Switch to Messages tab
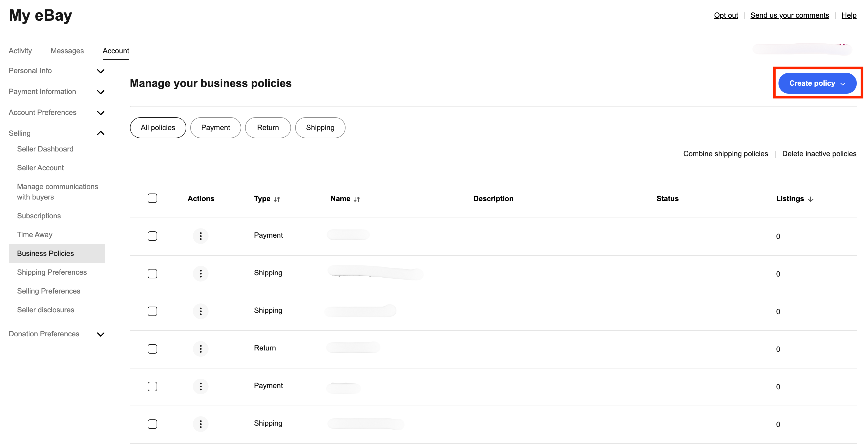 click(x=67, y=51)
